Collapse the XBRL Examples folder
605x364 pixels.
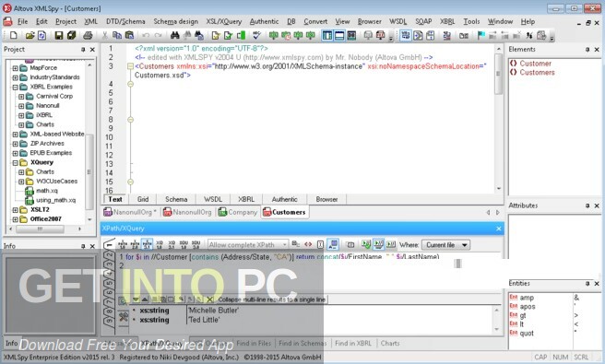(15, 88)
